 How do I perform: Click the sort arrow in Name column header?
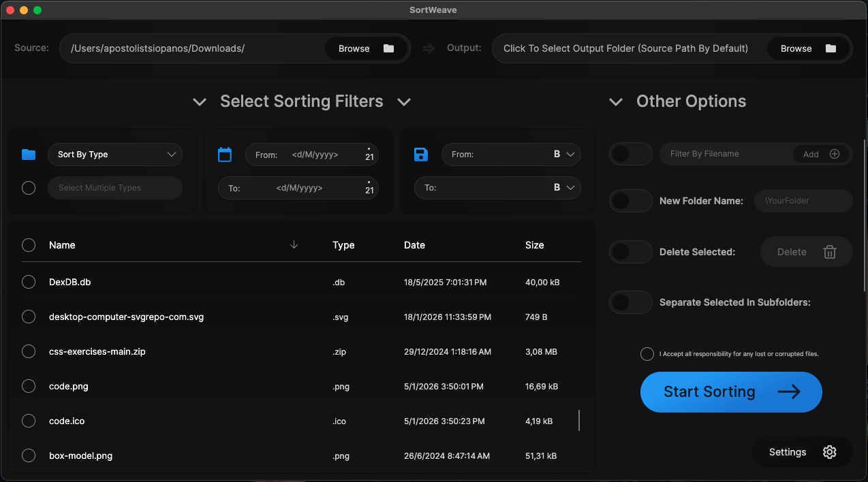pos(294,245)
